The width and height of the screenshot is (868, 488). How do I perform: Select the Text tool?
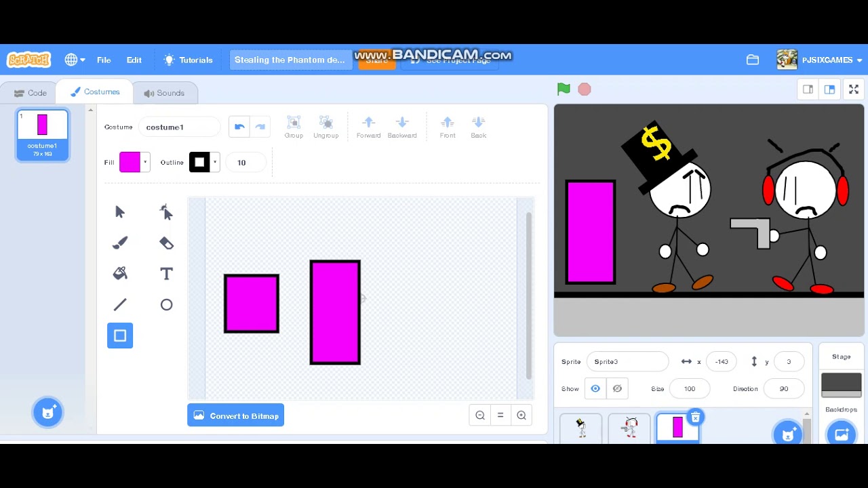click(166, 273)
